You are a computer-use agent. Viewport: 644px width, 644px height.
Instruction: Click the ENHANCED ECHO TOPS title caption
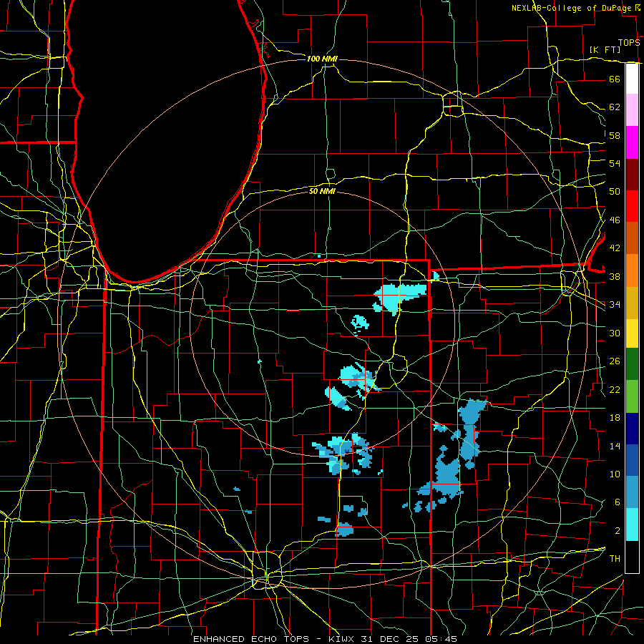(325, 639)
